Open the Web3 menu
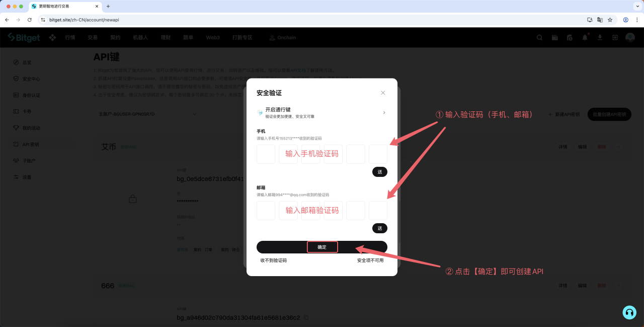The width and height of the screenshot is (644, 327). click(x=213, y=38)
